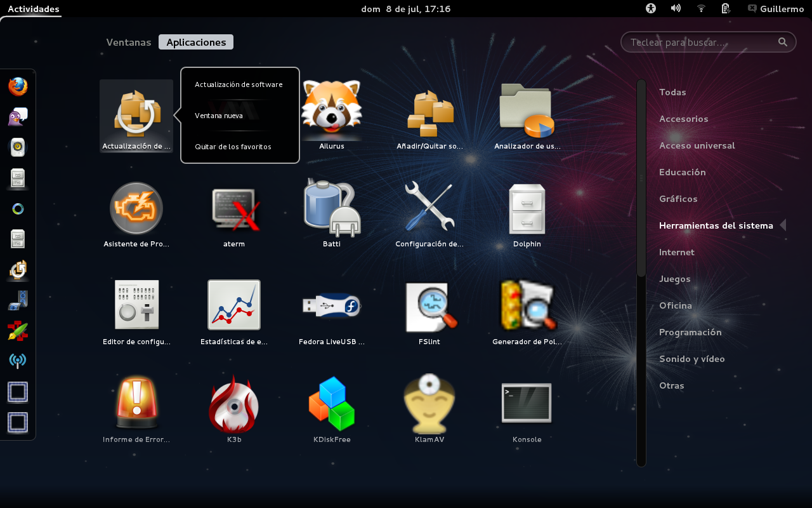Launch Dolphin file manager
812x508 pixels.
pos(527,213)
